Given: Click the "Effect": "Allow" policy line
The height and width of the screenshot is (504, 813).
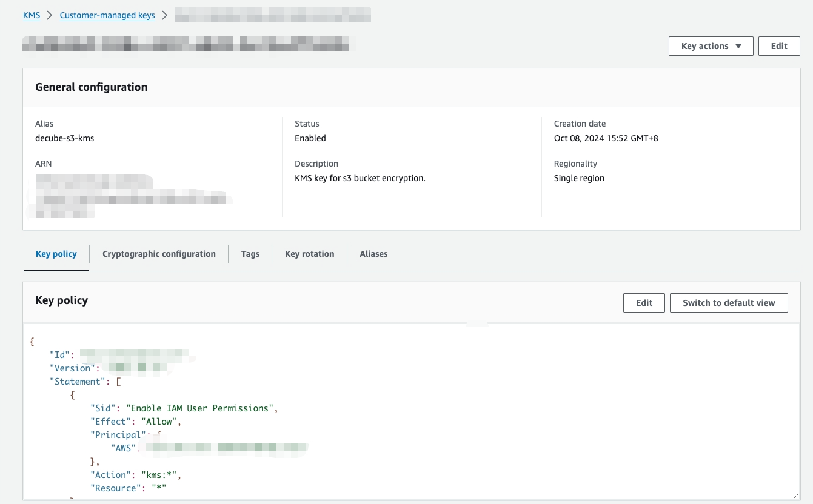Looking at the screenshot, I should [136, 422].
